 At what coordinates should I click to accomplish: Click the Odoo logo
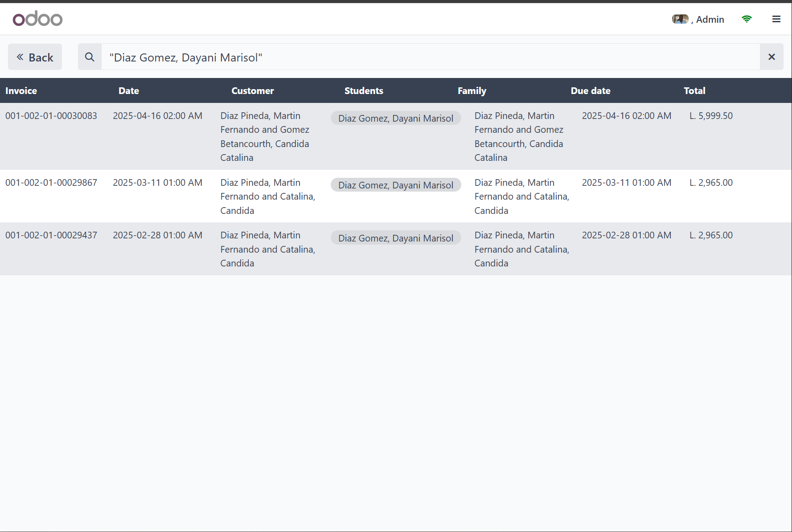pos(37,19)
